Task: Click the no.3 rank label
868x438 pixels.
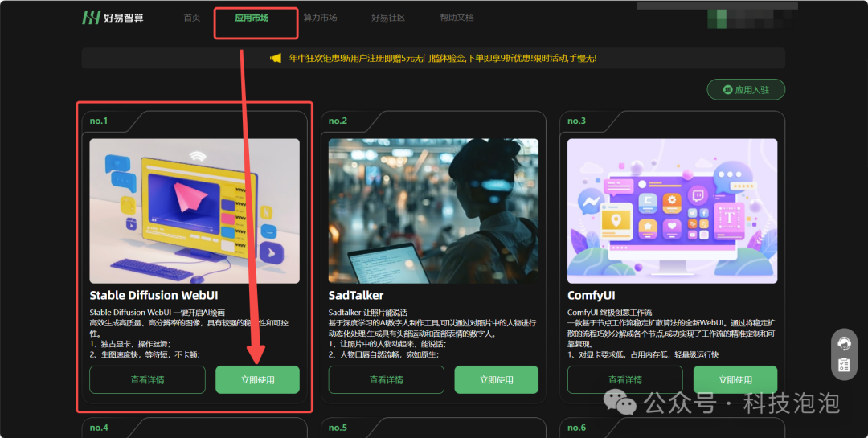Action: pyautogui.click(x=576, y=121)
